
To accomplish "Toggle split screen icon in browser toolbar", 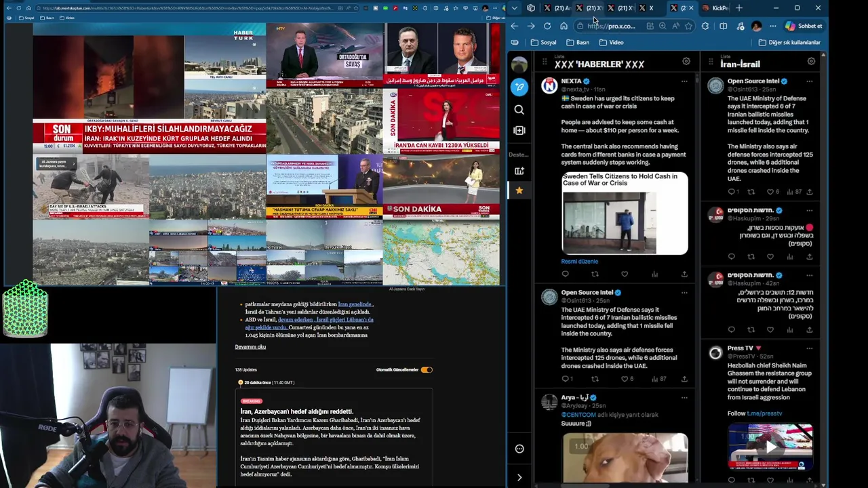I will [x=723, y=26].
